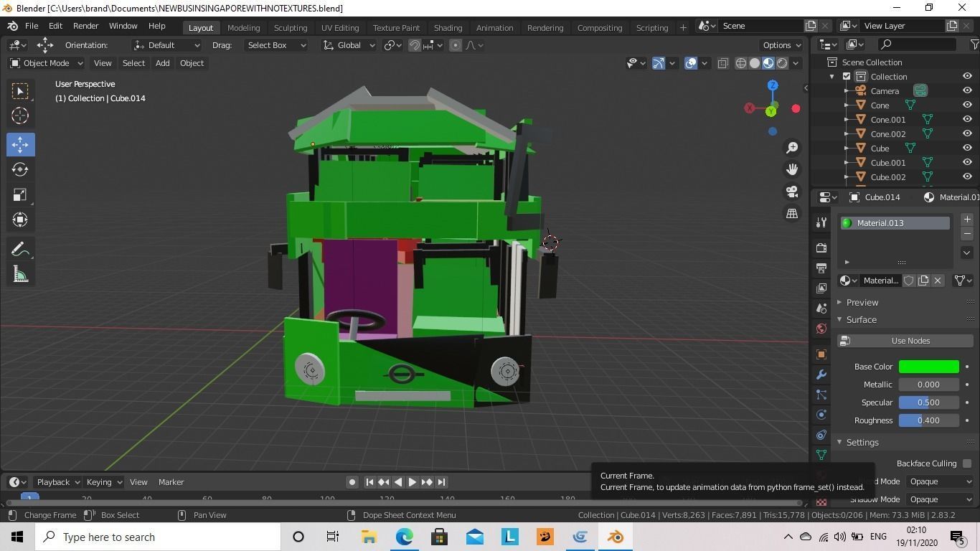The height and width of the screenshot is (551, 980).
Task: Select the Measure tool
Action: (20, 274)
